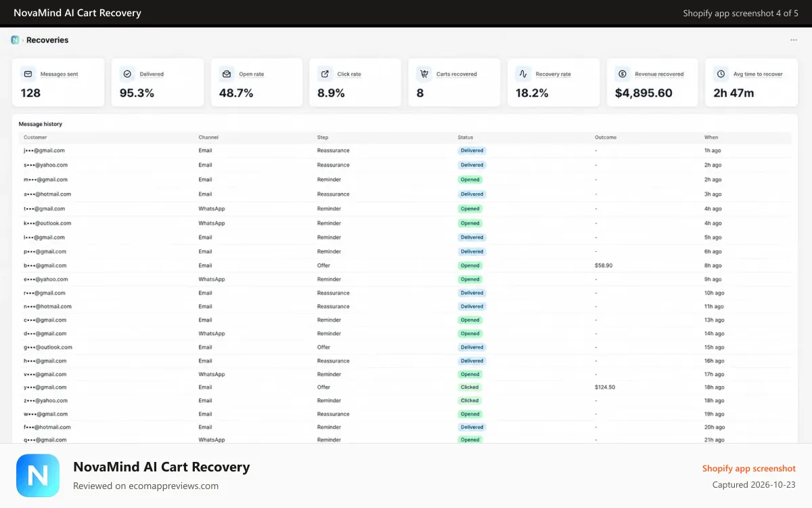Select the g•••@outlook.com customer row

405,347
